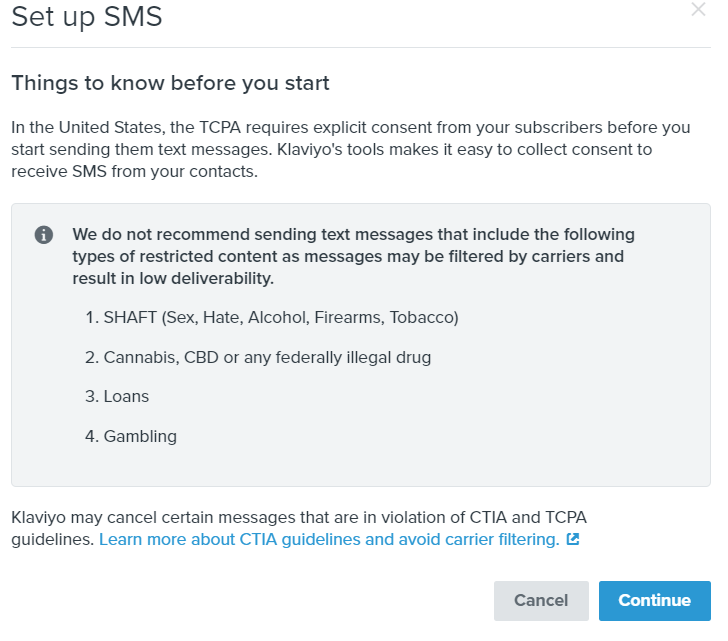Click 'We do not recommend sending' bold line
The image size is (728, 641).
coord(353,234)
